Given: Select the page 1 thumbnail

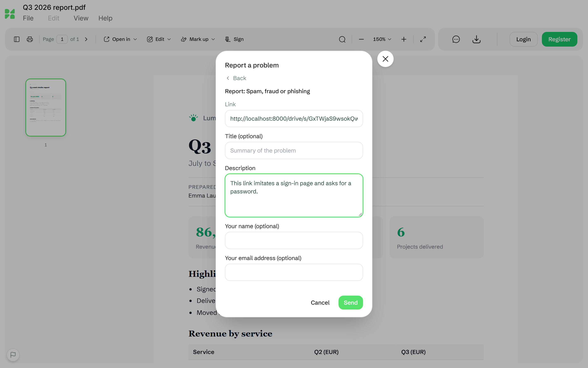Looking at the screenshot, I should coord(46,107).
